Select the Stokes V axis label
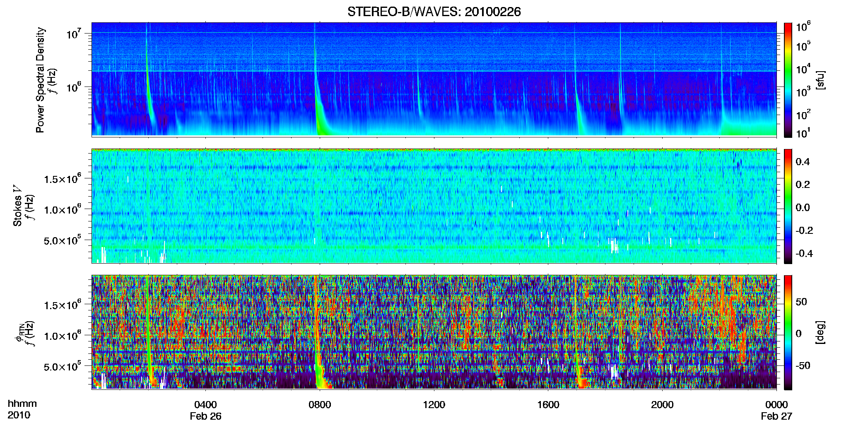Viewport: 868px width, 447px height. (x=17, y=206)
